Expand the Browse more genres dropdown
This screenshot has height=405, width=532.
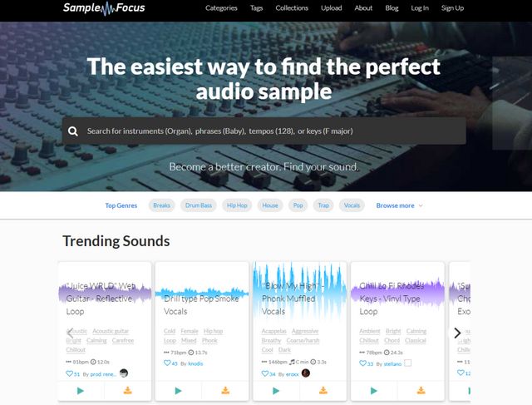pyautogui.click(x=399, y=205)
